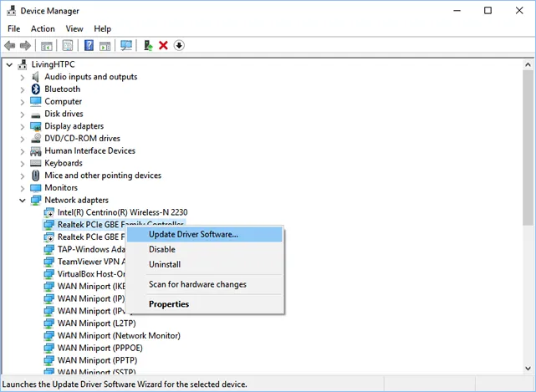The height and width of the screenshot is (392, 536).
Task: Click the Properties sheet toolbar icon
Action: coord(68,45)
